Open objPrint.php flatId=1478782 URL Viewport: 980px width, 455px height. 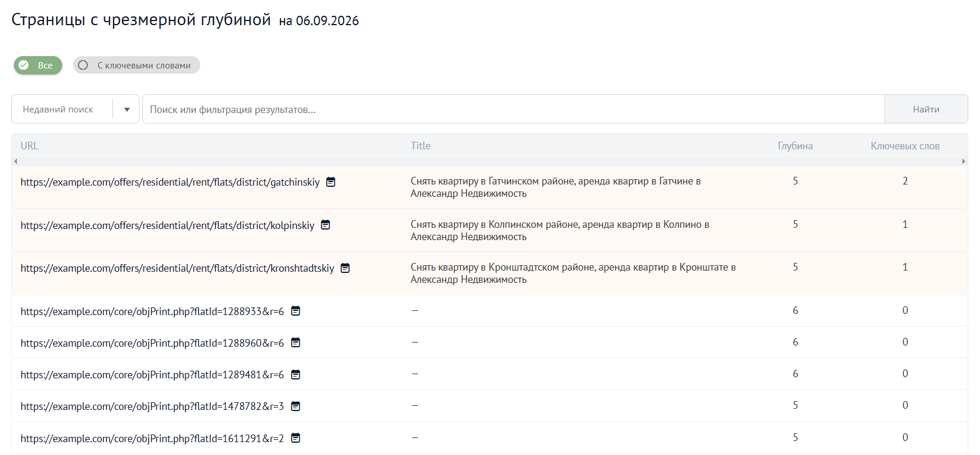pyautogui.click(x=152, y=406)
